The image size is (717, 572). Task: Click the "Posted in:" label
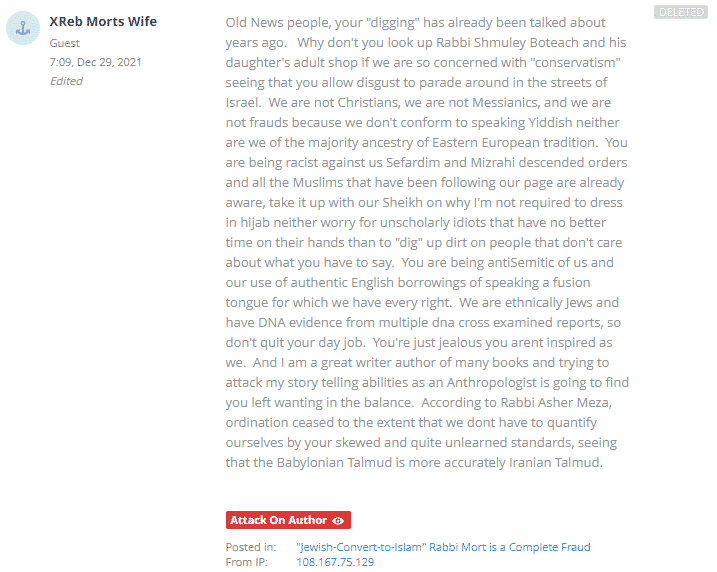(251, 547)
